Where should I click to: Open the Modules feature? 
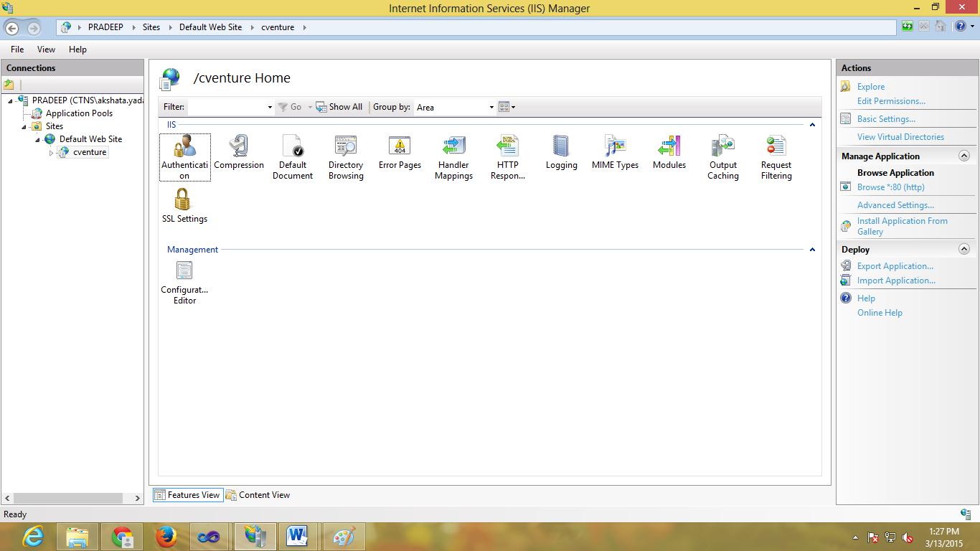point(669,153)
